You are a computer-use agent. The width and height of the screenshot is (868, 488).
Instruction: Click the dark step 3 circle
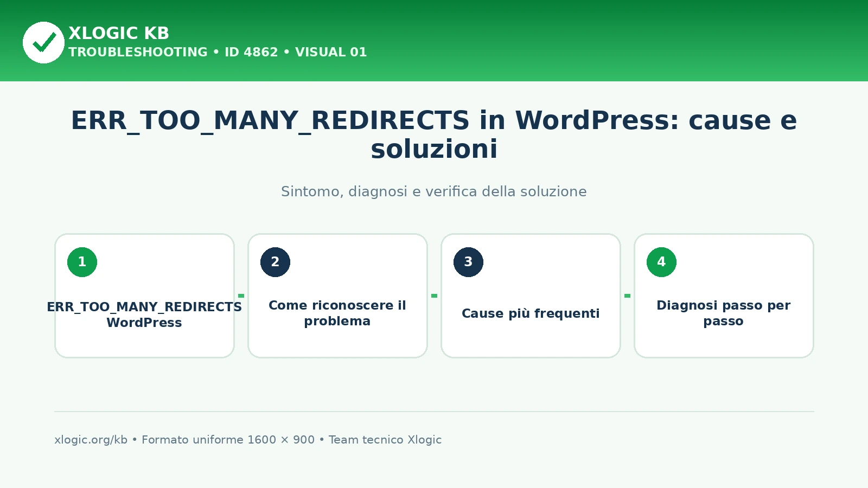468,262
